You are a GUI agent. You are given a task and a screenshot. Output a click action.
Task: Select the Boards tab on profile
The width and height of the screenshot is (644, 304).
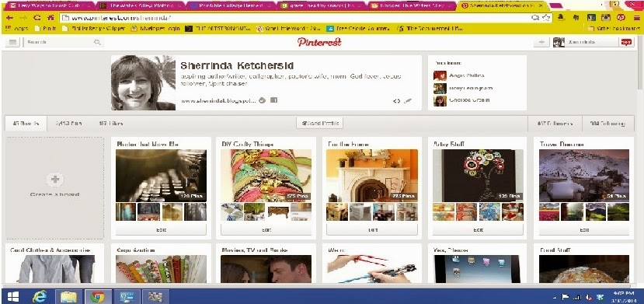(x=26, y=124)
